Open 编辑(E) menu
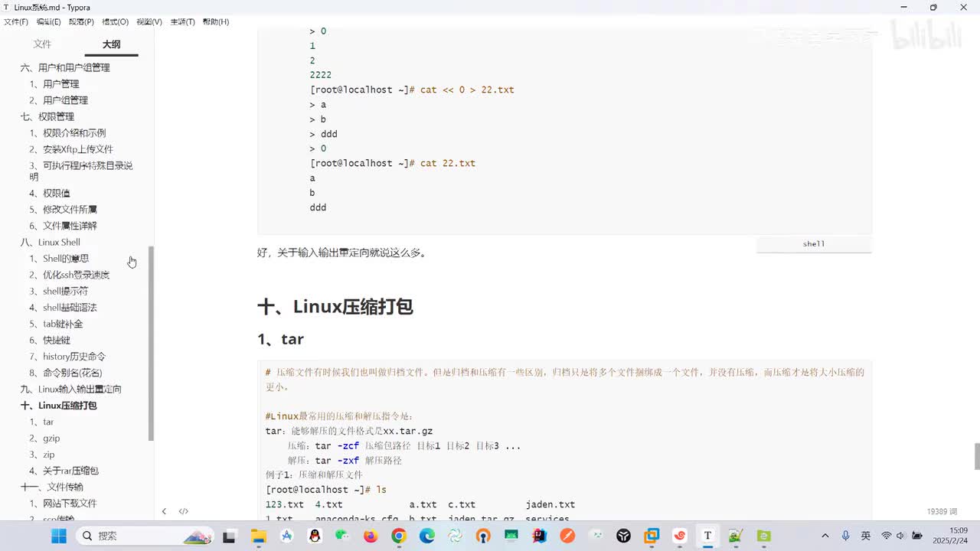This screenshot has width=980, height=551. click(49, 21)
